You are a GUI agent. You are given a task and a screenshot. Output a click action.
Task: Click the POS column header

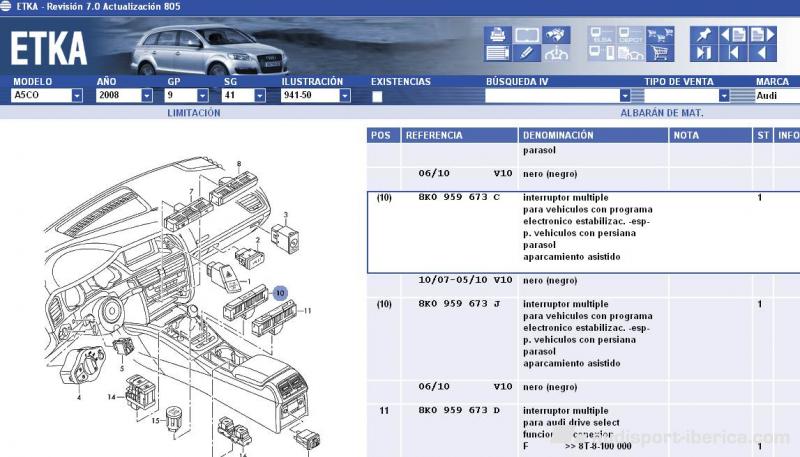click(x=384, y=135)
